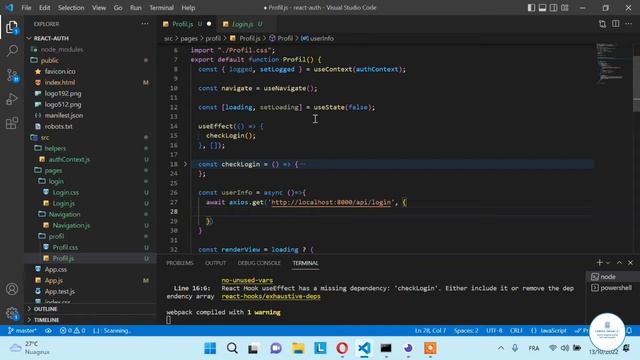The width and height of the screenshot is (640, 360).
Task: Create a new terminal with plus icon
Action: (x=599, y=263)
